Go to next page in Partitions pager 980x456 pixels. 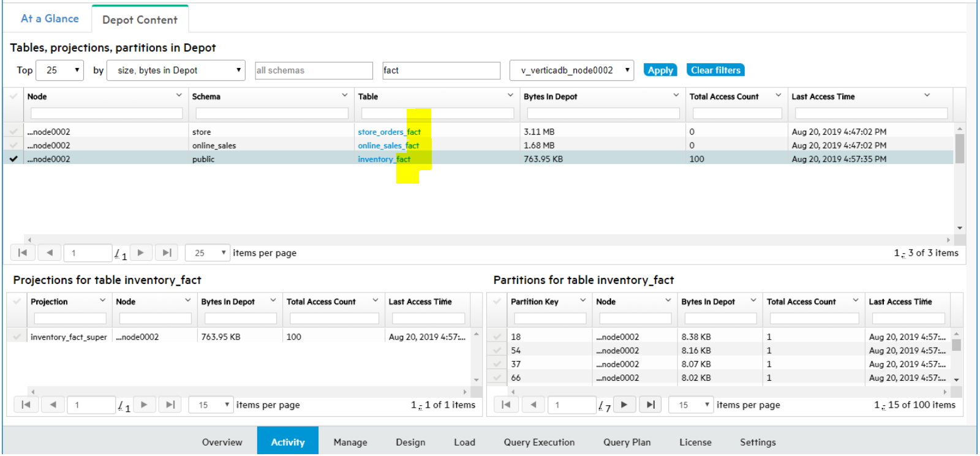(x=624, y=405)
